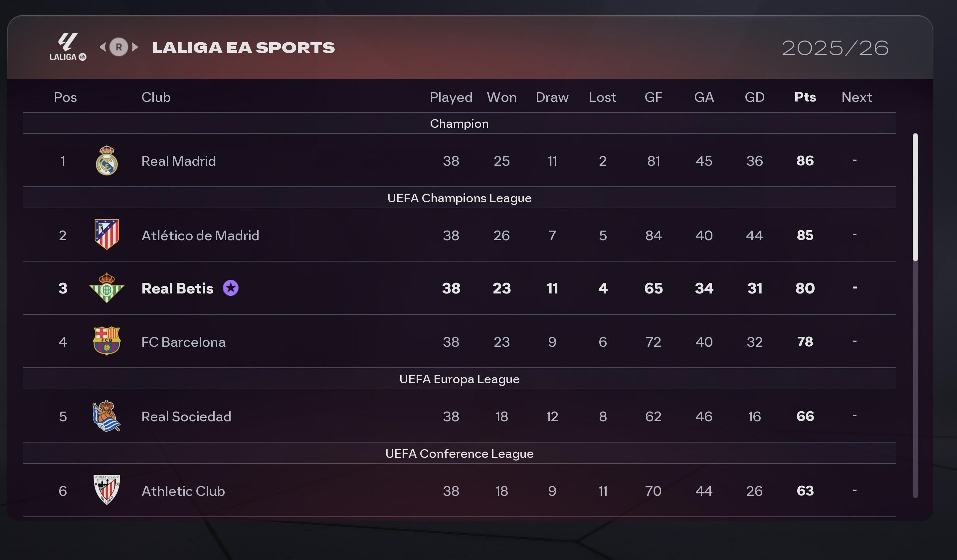The width and height of the screenshot is (957, 560).
Task: Click the Real Madrid club crest
Action: 107,160
